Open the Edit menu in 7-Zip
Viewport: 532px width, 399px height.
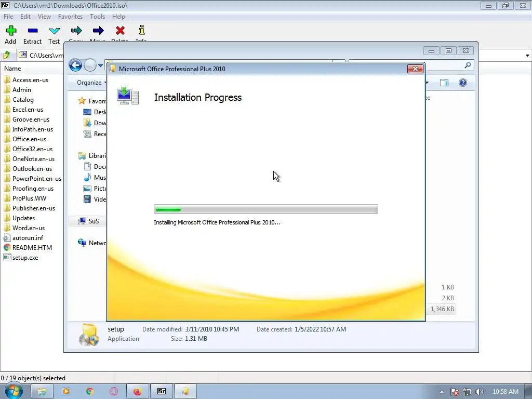coord(25,16)
